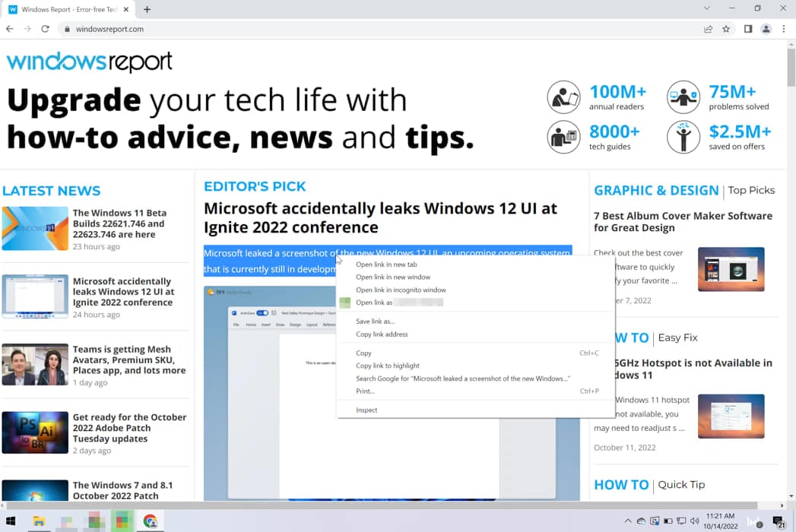Click the windowsreport logo
Image resolution: width=796 pixels, height=532 pixels.
pos(90,62)
